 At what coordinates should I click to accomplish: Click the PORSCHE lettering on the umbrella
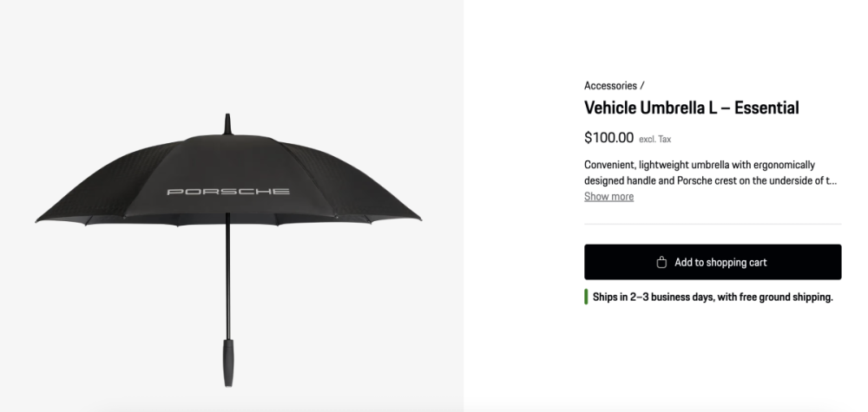228,191
